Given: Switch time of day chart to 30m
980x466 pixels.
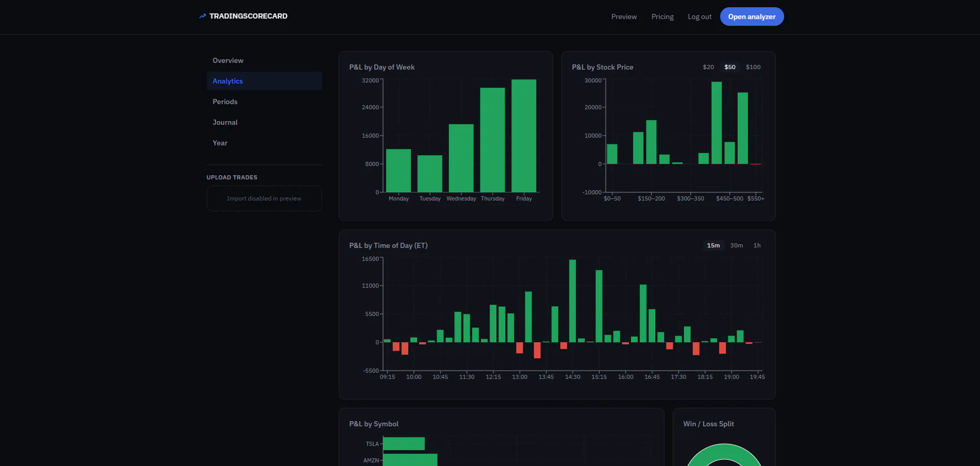Looking at the screenshot, I should tap(737, 245).
